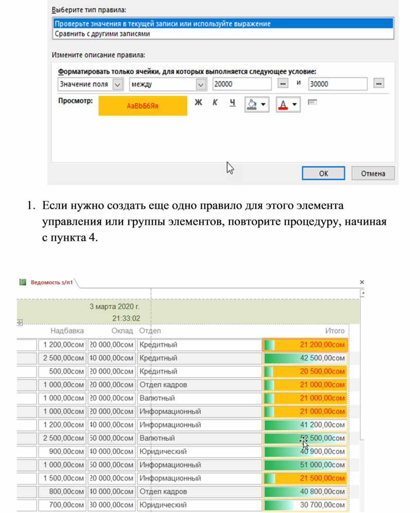Toggle bold Ж formatting button

tap(198, 102)
